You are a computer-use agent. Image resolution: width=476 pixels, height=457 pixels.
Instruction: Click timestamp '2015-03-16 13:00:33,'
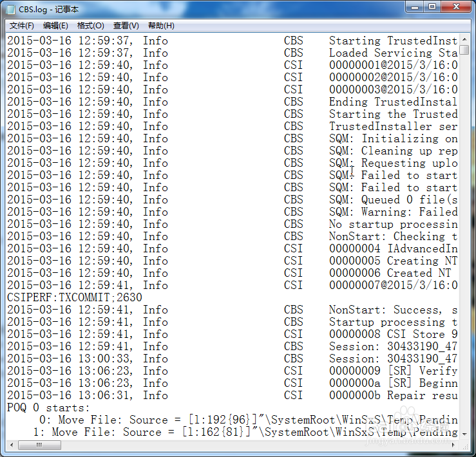pyautogui.click(x=70, y=359)
